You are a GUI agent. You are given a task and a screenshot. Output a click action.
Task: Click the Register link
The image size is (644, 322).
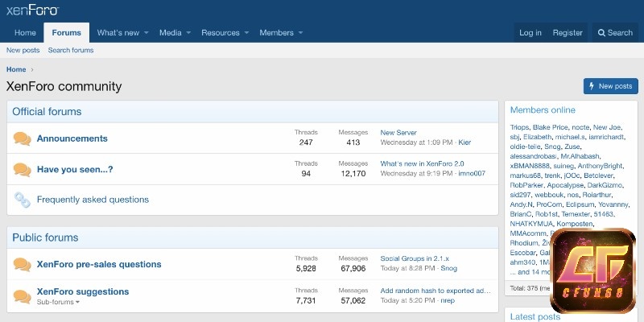(568, 33)
